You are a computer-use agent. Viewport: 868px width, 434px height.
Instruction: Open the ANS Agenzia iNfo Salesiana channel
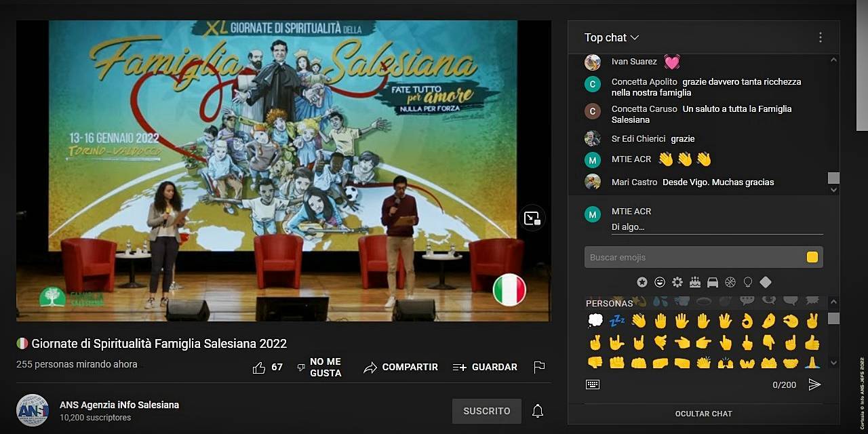[x=119, y=405]
